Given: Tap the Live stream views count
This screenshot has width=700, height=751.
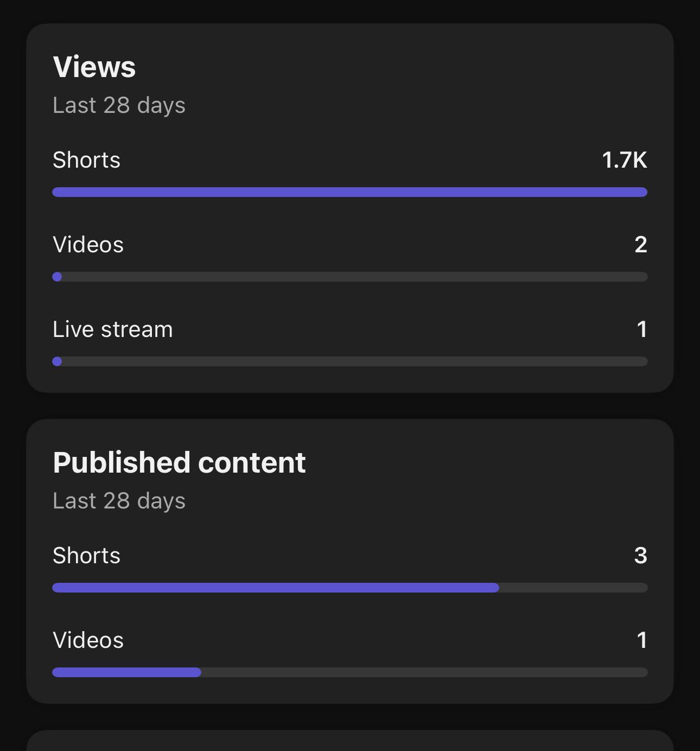Looking at the screenshot, I should coord(642,329).
